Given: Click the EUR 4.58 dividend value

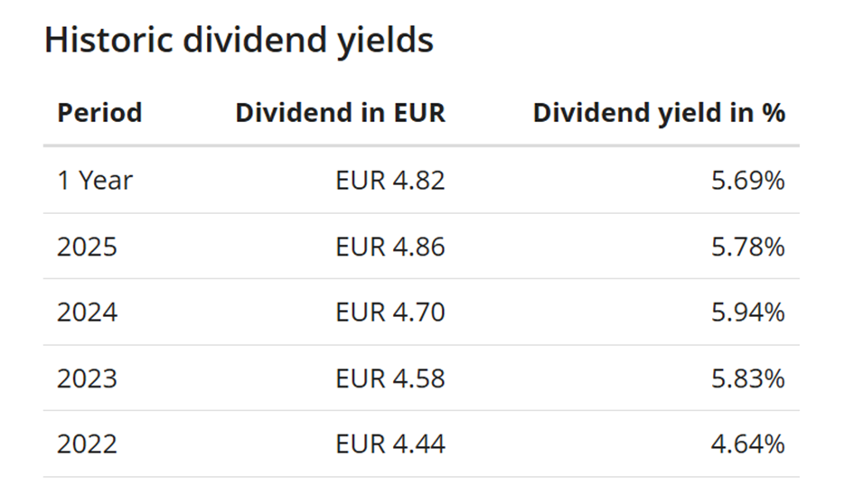Looking at the screenshot, I should pyautogui.click(x=389, y=378).
